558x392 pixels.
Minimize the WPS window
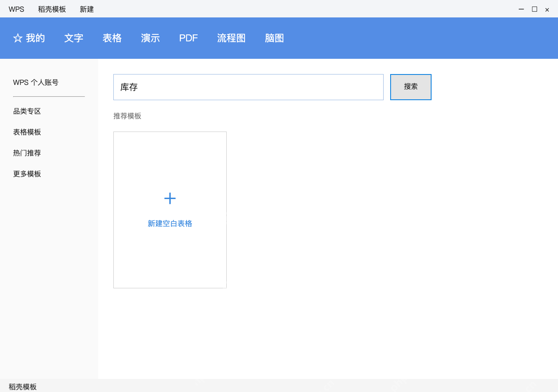(521, 9)
